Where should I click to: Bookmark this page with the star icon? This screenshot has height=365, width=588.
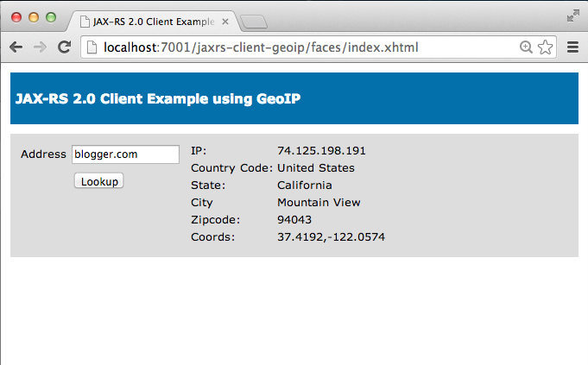[545, 47]
